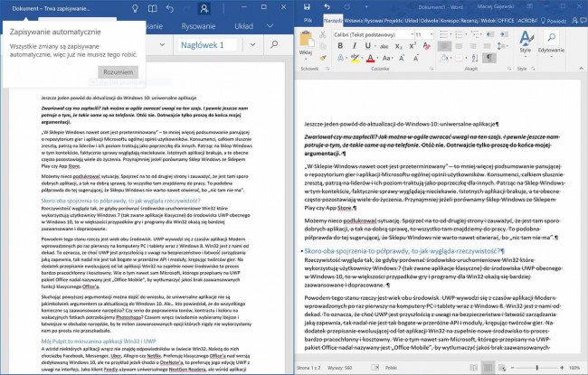Switch to the Widok tab
Image resolution: width=588 pixels, height=375 pixels.
488,21
